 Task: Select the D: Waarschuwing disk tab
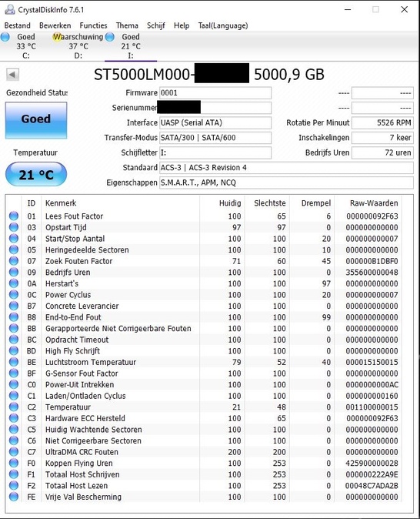pos(78,46)
